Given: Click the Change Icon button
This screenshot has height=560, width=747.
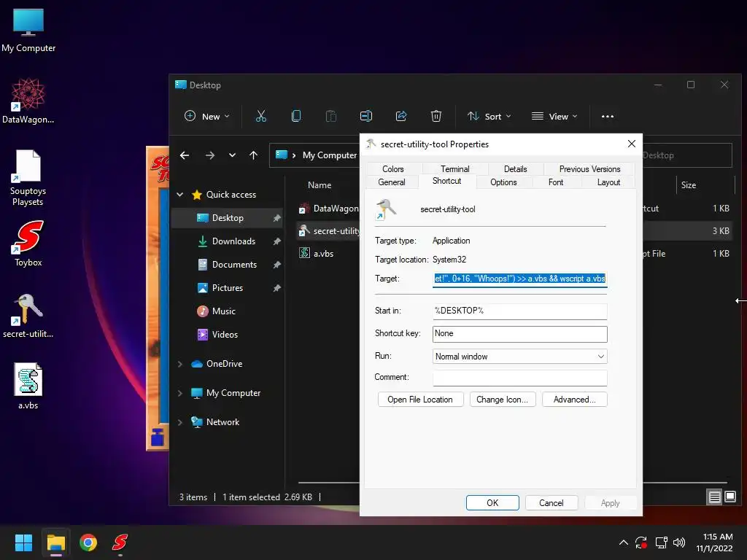Looking at the screenshot, I should pos(502,399).
